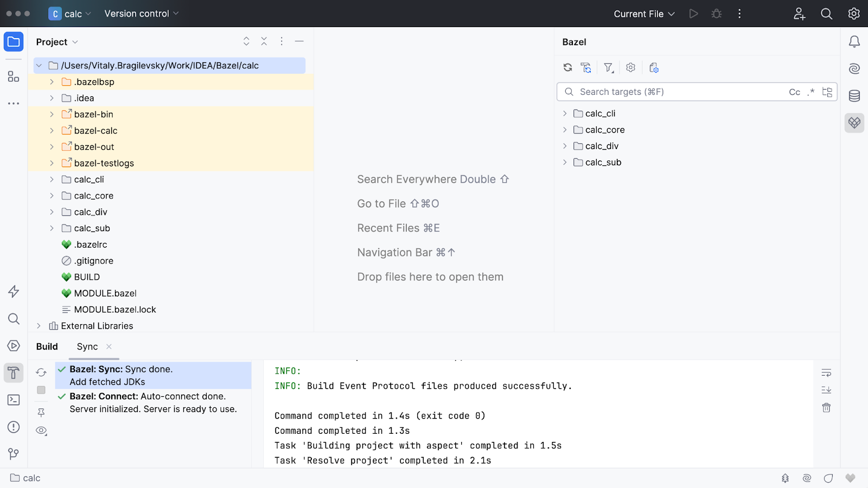Open the Database tool window icon
The height and width of the screenshot is (488, 868).
[854, 96]
